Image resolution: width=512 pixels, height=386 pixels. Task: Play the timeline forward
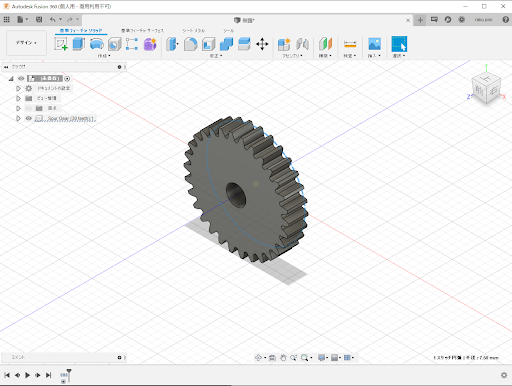[x=28, y=375]
